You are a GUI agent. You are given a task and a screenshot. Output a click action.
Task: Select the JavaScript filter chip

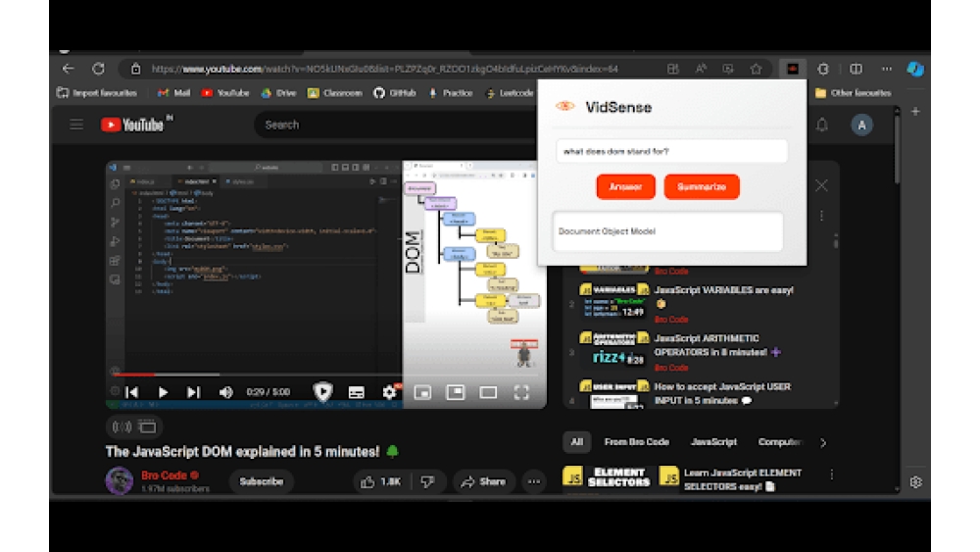[x=713, y=442]
